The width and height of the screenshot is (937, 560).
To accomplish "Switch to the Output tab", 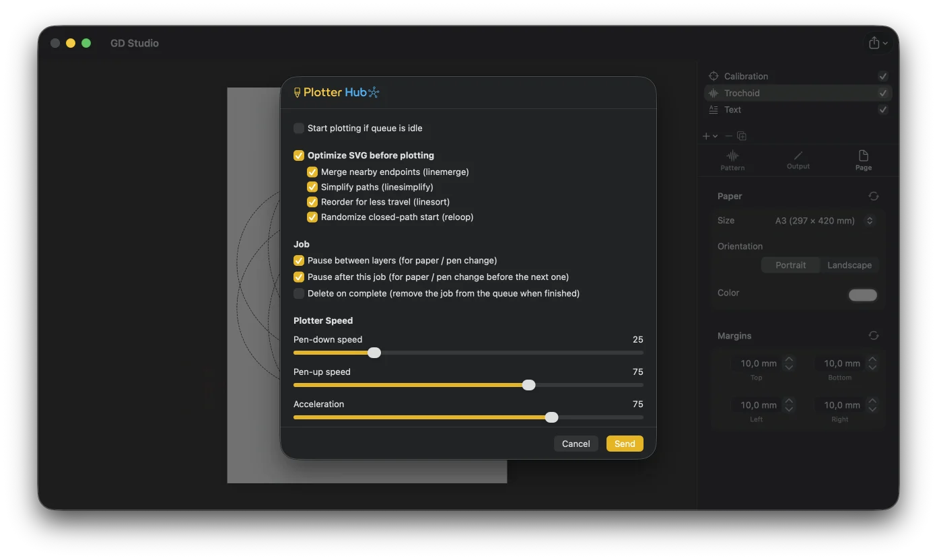I will (798, 160).
